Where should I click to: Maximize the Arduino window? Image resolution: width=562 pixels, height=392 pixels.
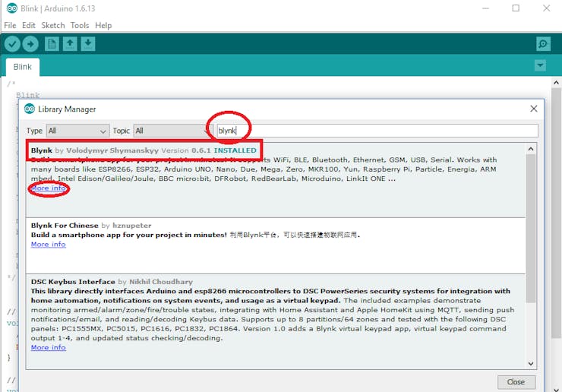[x=516, y=8]
